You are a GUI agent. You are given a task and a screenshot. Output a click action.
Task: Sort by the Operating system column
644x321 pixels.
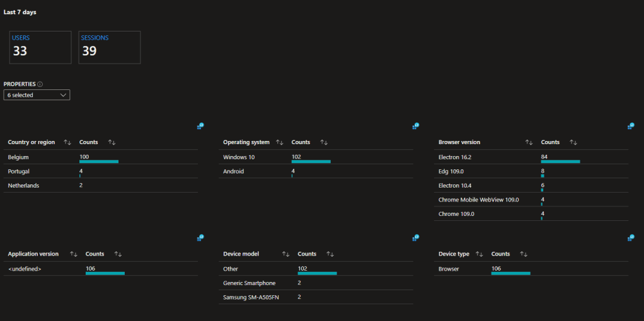coord(280,142)
